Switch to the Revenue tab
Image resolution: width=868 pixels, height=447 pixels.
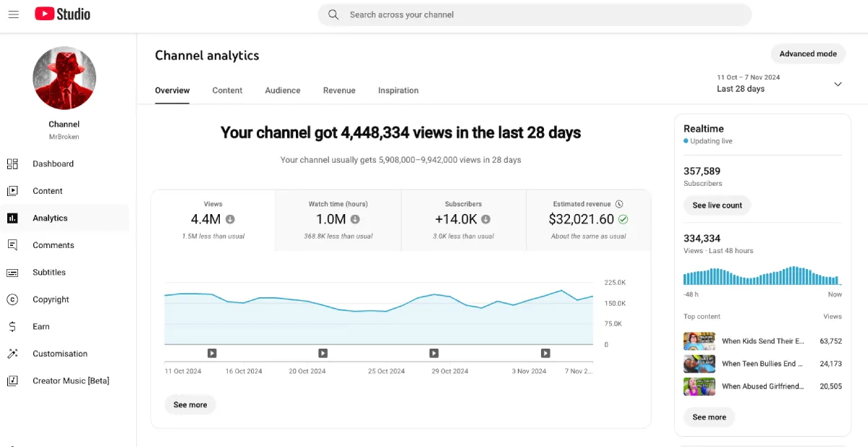339,90
